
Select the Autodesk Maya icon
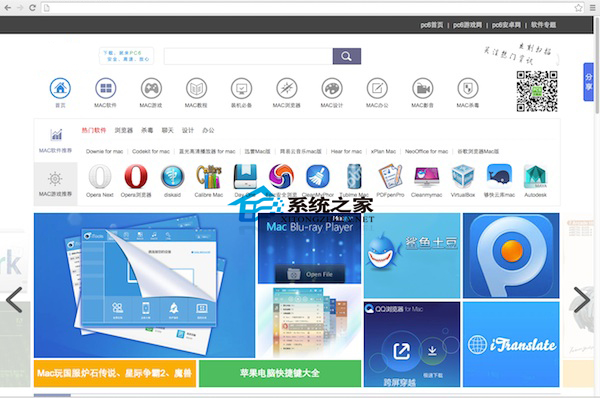coord(535,176)
